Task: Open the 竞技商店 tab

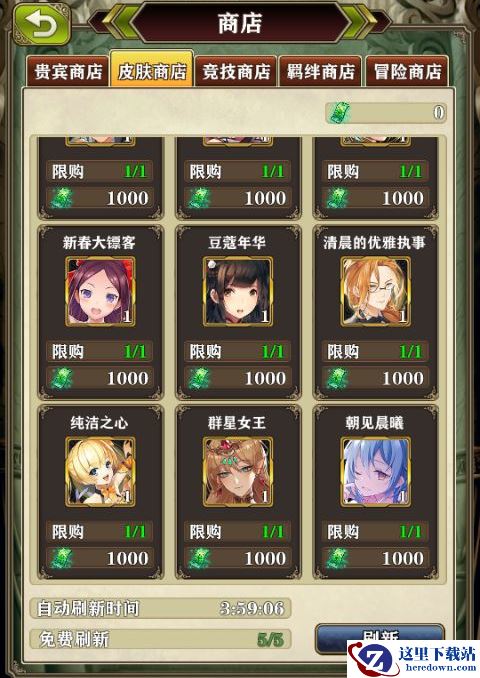Action: (x=236, y=71)
